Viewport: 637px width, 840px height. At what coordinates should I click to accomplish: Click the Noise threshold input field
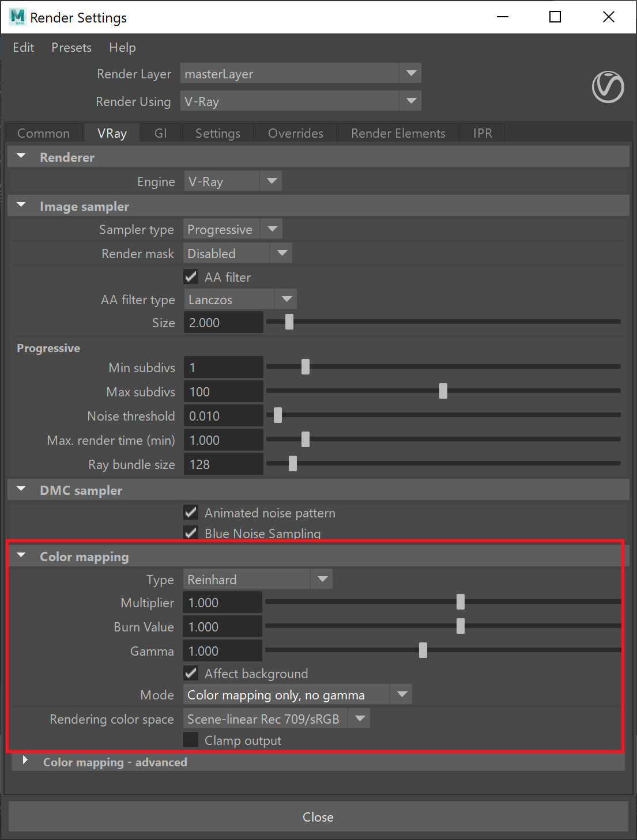click(x=224, y=415)
